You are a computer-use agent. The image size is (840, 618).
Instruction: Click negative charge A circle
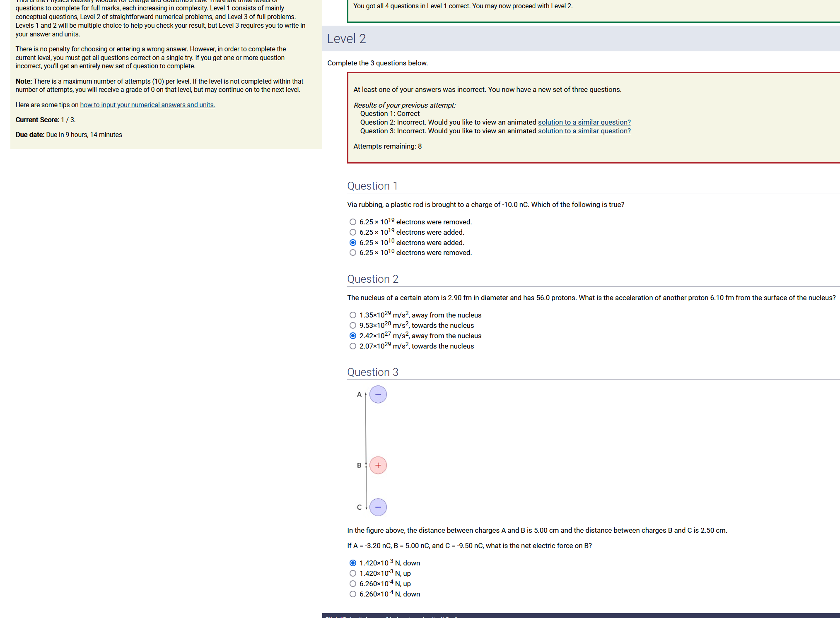378,394
